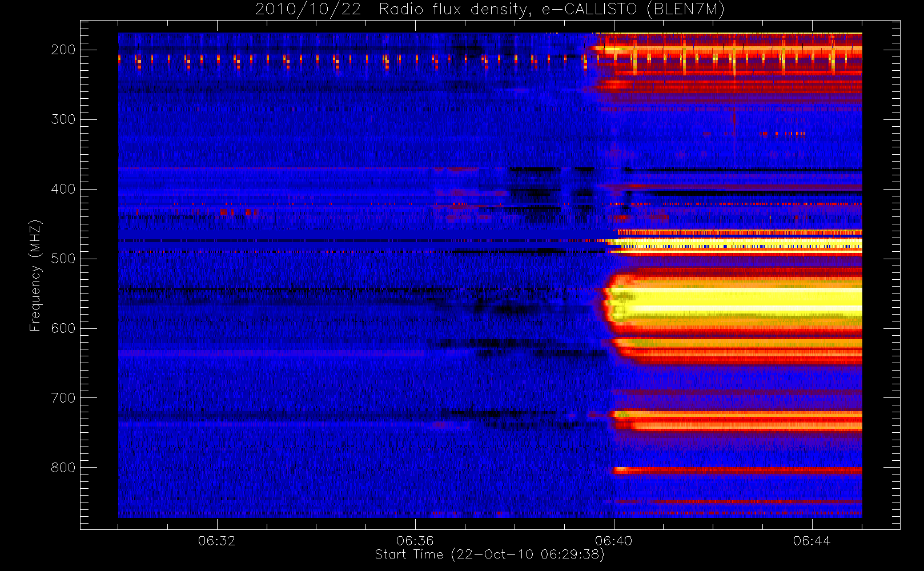Select the 700 frequency tick label
Screen dimensions: 924x571
pyautogui.click(x=63, y=398)
